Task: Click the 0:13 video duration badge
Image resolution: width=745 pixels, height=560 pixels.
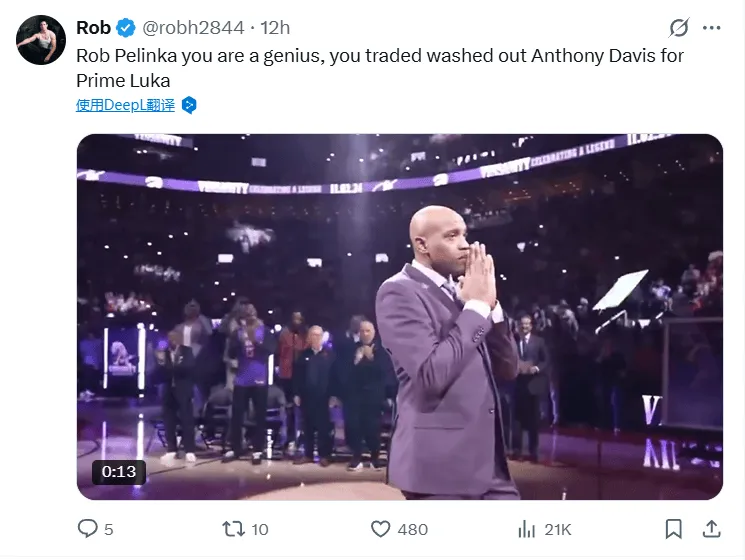Action: coord(118,471)
